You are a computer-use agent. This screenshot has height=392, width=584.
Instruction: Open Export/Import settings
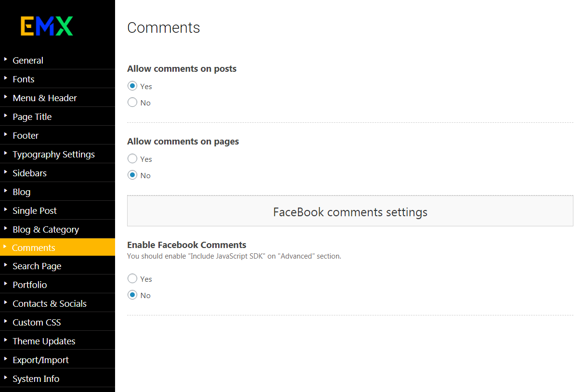pyautogui.click(x=40, y=360)
